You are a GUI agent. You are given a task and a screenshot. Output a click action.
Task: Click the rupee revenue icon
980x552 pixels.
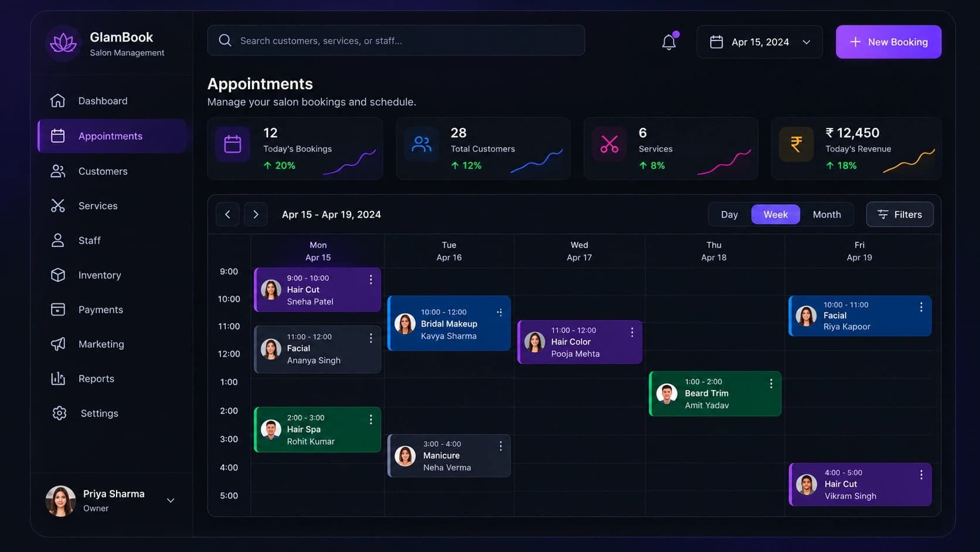796,144
